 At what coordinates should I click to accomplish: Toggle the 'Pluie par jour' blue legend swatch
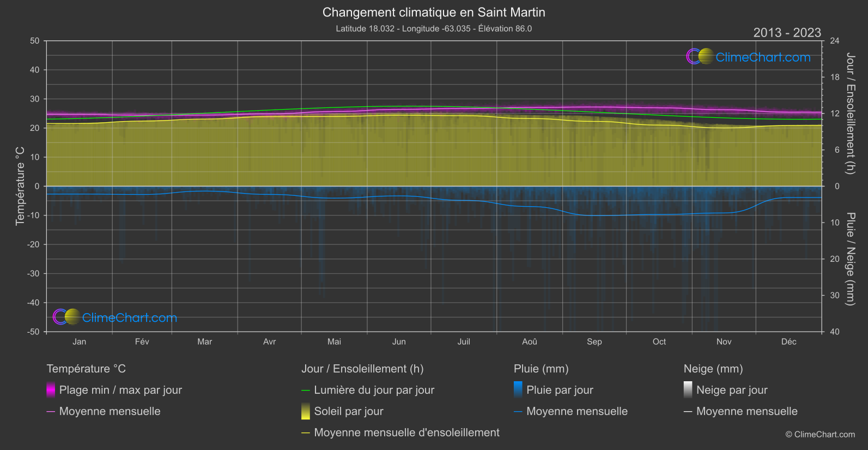[518, 389]
